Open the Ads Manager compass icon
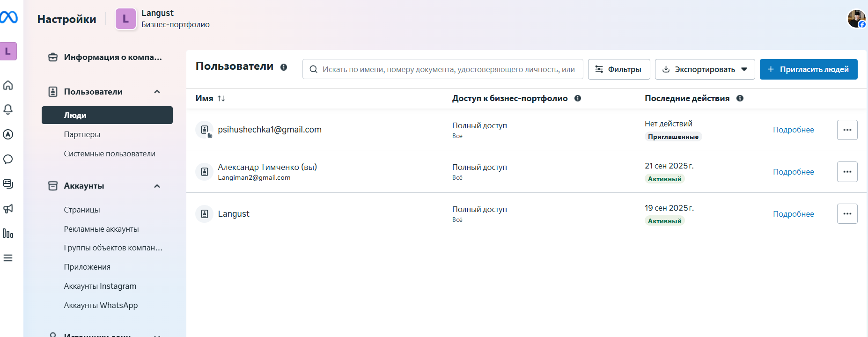Viewport: 868px width, 337px height. click(x=8, y=134)
